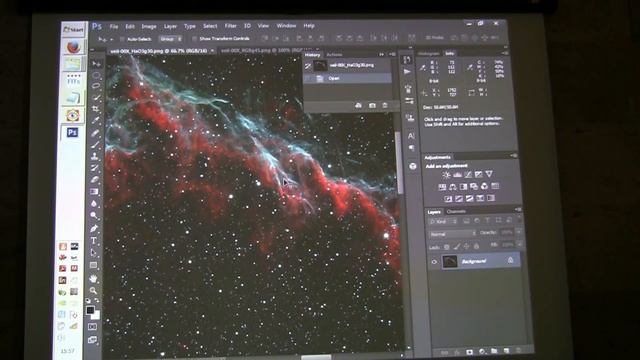Change screen mode icon in toolbar
The width and height of the screenshot is (640, 360).
click(x=93, y=340)
